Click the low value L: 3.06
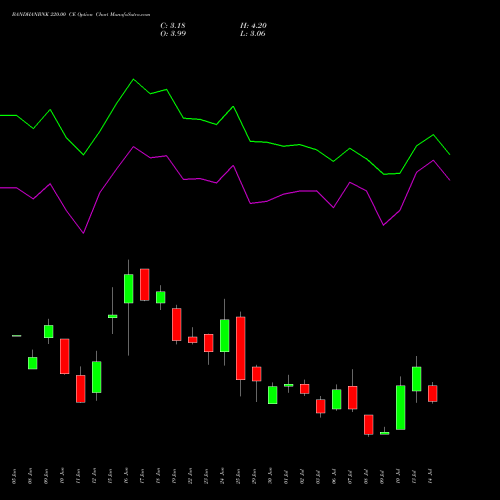Image resolution: width=500 pixels, height=500 pixels. 253,34
